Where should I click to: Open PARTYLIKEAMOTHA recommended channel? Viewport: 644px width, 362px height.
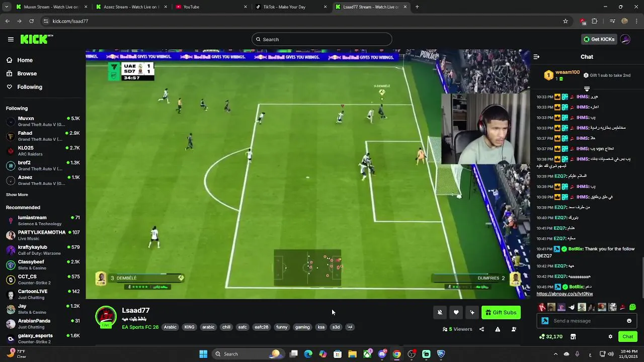coord(43,235)
